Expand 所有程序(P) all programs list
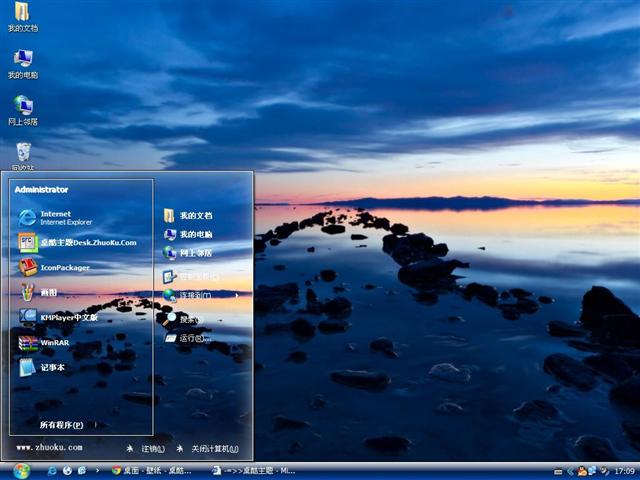Image resolution: width=640 pixels, height=480 pixels. click(x=62, y=425)
